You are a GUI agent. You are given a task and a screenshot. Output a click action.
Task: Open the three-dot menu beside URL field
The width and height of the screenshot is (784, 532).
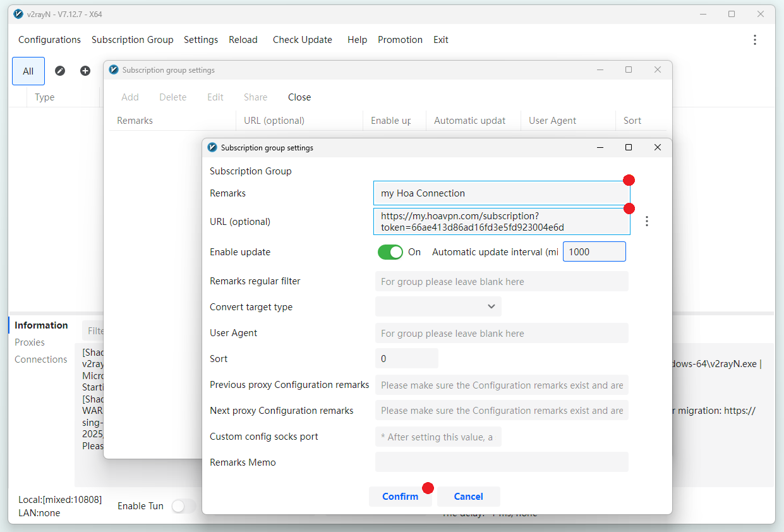pyautogui.click(x=646, y=221)
